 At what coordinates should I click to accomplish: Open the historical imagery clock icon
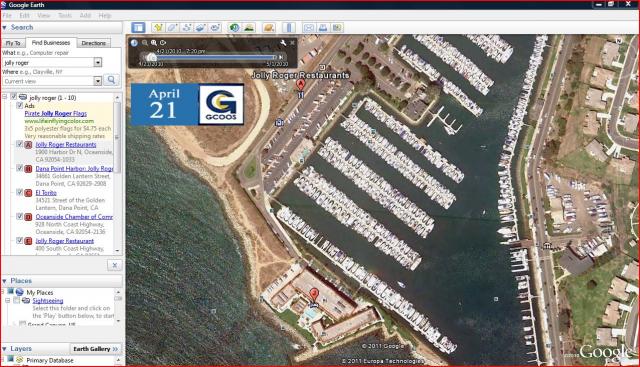234,27
